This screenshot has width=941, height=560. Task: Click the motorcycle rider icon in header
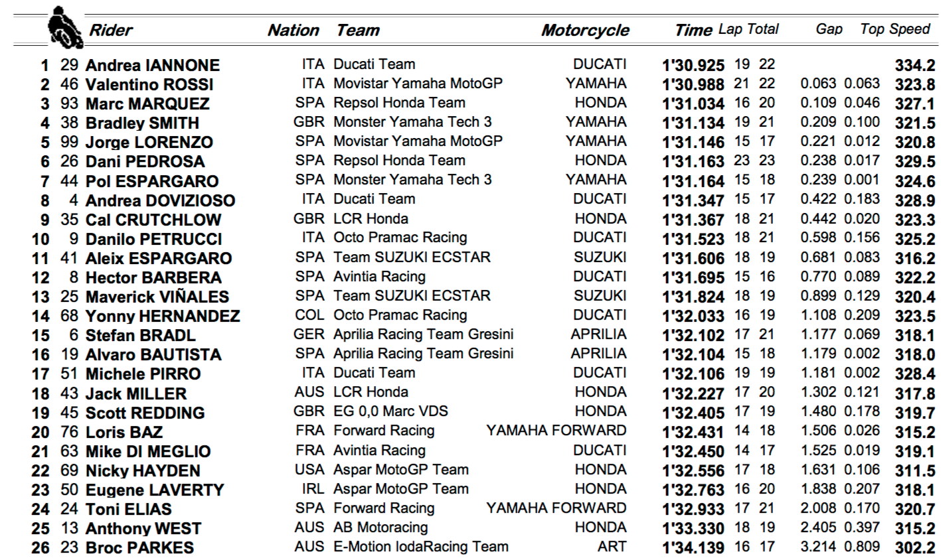(64, 27)
